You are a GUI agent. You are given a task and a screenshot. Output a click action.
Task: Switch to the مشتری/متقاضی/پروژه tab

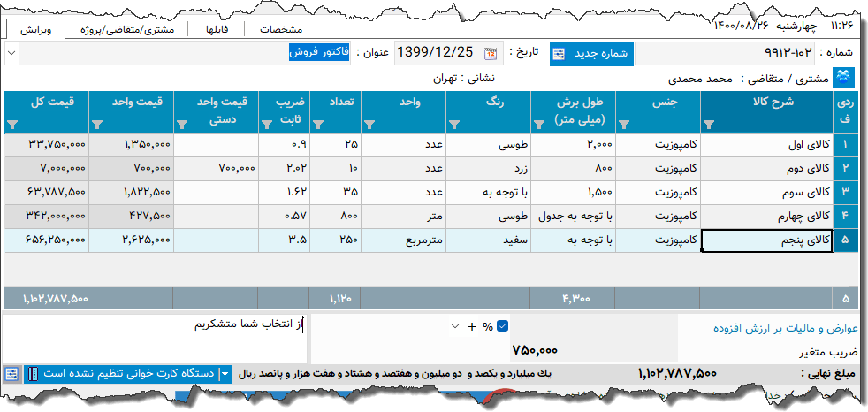pyautogui.click(x=128, y=30)
